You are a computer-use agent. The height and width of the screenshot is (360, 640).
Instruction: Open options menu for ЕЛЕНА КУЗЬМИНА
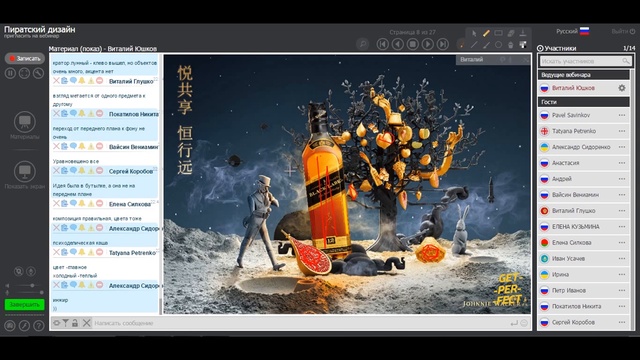click(x=622, y=227)
